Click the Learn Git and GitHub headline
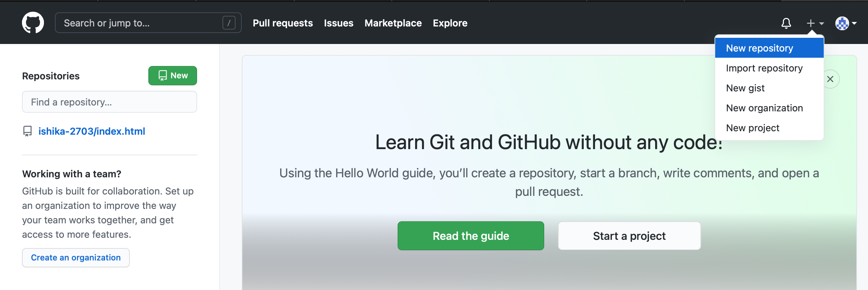 point(549,142)
